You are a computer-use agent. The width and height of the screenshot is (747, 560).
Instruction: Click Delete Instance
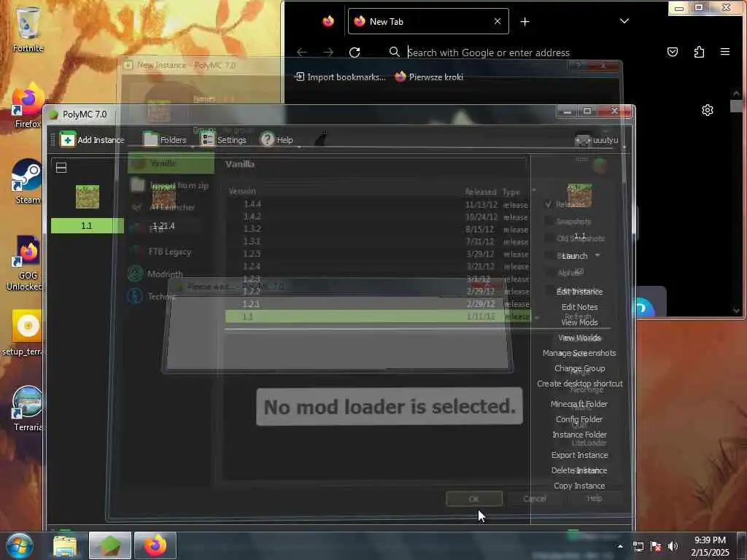[579, 470]
